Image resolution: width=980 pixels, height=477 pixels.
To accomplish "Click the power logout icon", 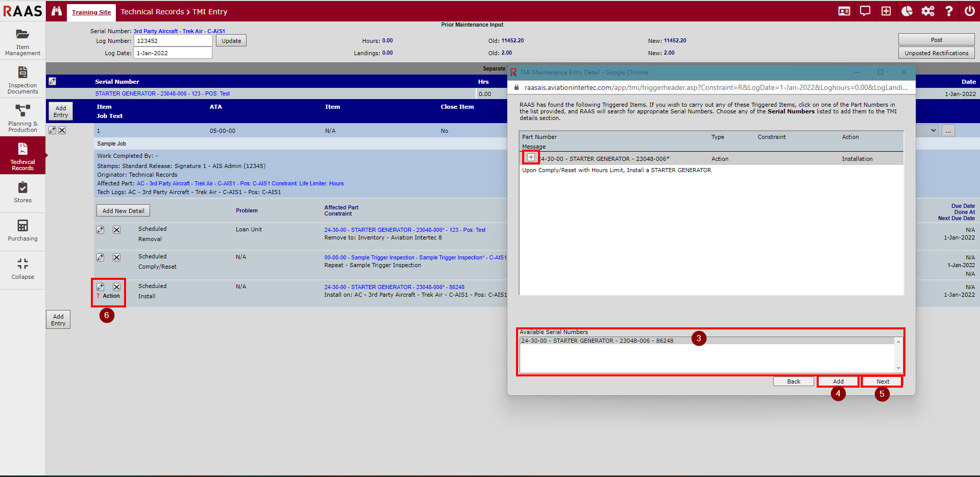I will [970, 11].
